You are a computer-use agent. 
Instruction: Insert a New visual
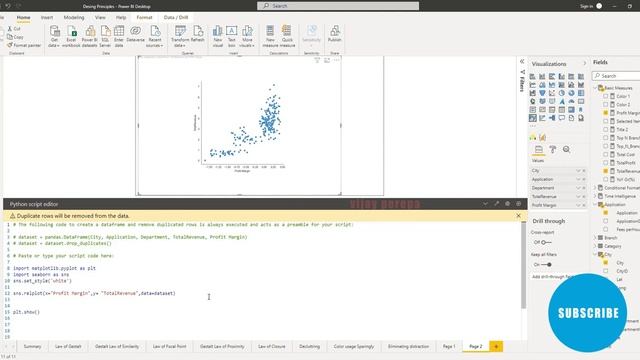pyautogui.click(x=218, y=36)
